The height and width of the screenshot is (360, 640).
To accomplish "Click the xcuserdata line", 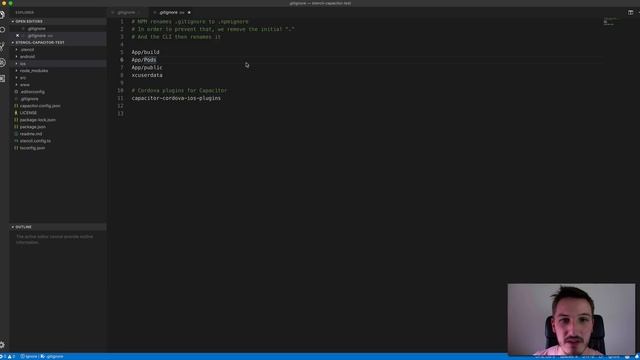I will 147,76.
